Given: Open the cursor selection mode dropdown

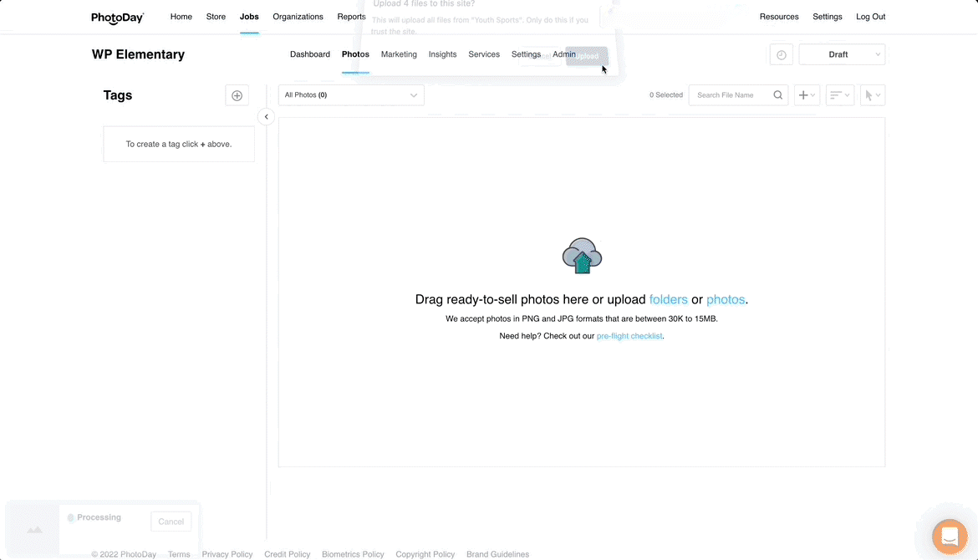Looking at the screenshot, I should click(x=872, y=95).
